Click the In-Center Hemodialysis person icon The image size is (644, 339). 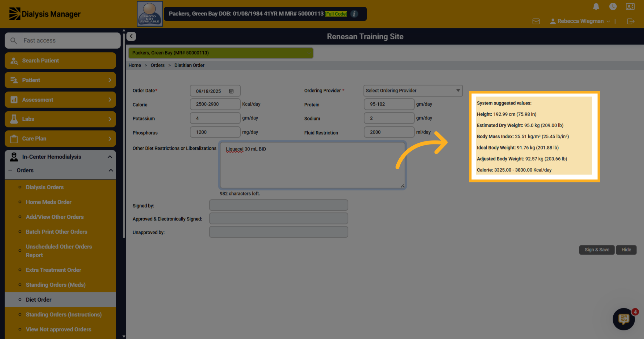tap(14, 157)
